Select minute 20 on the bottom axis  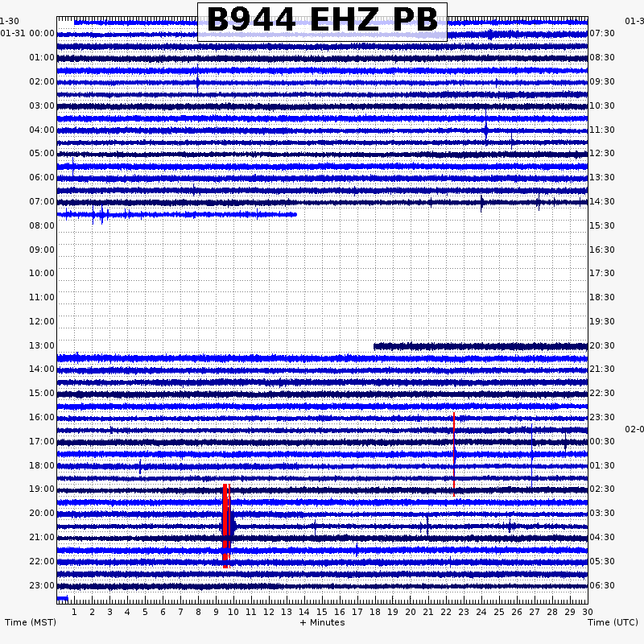pyautogui.click(x=411, y=612)
